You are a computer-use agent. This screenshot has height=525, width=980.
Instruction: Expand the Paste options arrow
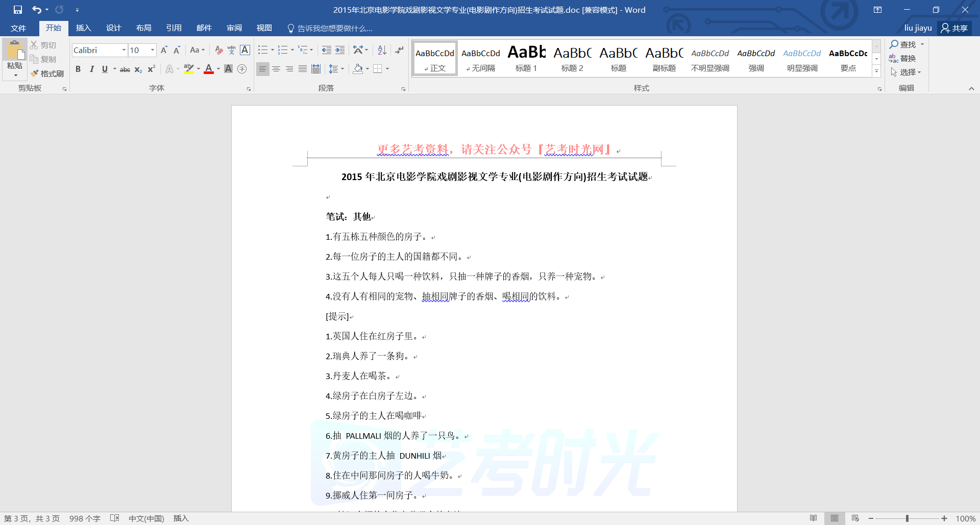15,75
